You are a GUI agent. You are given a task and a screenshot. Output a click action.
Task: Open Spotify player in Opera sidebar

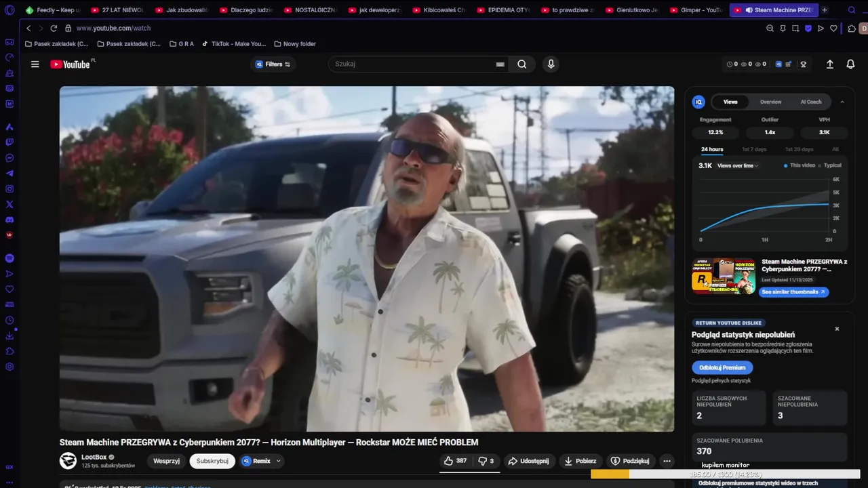[x=9, y=258]
